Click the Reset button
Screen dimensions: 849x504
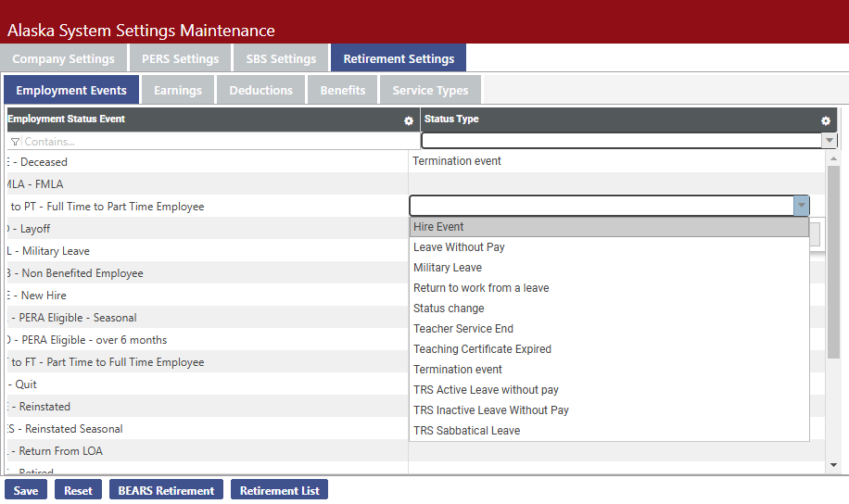point(78,490)
